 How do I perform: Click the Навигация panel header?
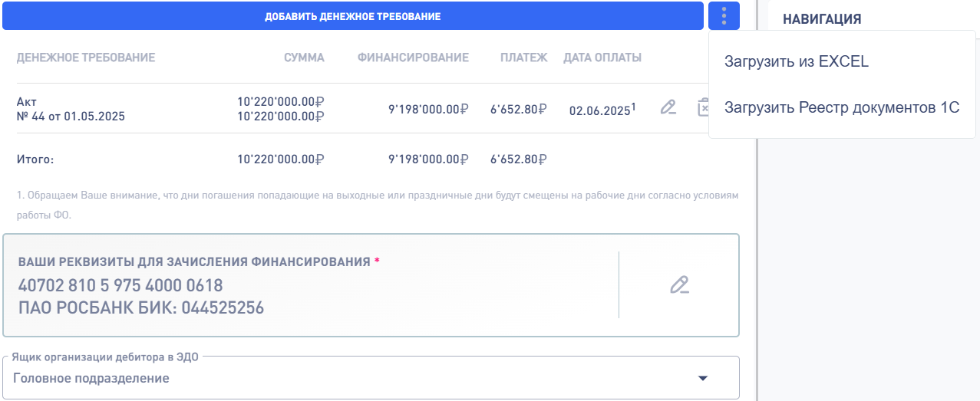[x=822, y=19]
